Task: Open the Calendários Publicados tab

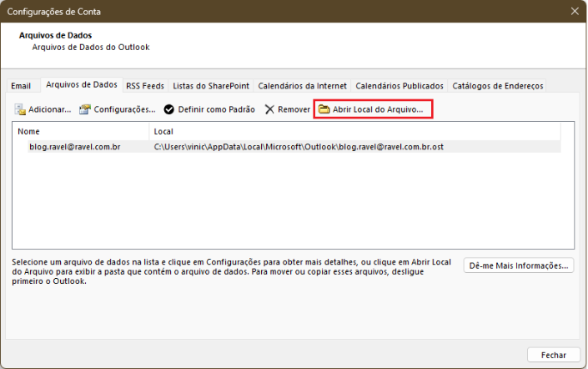Action: pos(400,86)
